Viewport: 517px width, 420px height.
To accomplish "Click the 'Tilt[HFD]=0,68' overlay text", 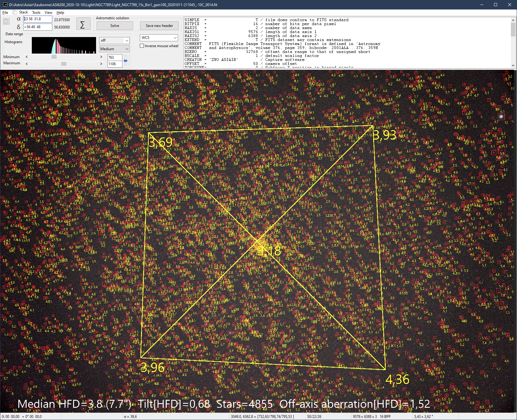I will click(x=174, y=404).
